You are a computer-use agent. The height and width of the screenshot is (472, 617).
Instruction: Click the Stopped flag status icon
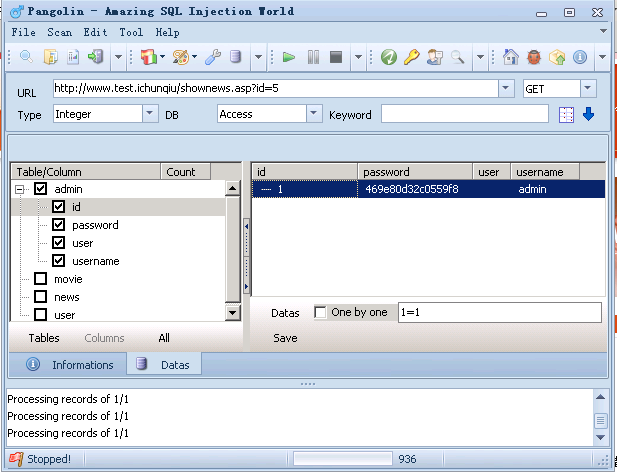click(x=16, y=459)
